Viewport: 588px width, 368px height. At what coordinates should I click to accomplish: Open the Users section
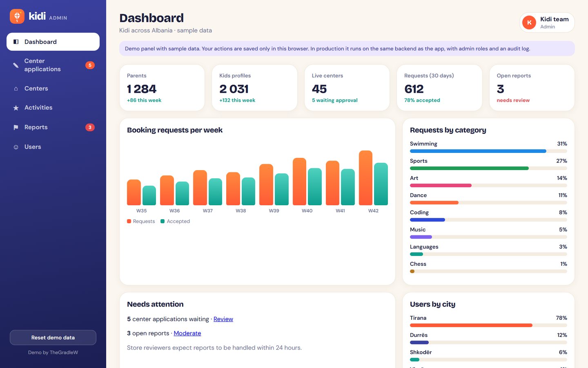[x=53, y=147]
